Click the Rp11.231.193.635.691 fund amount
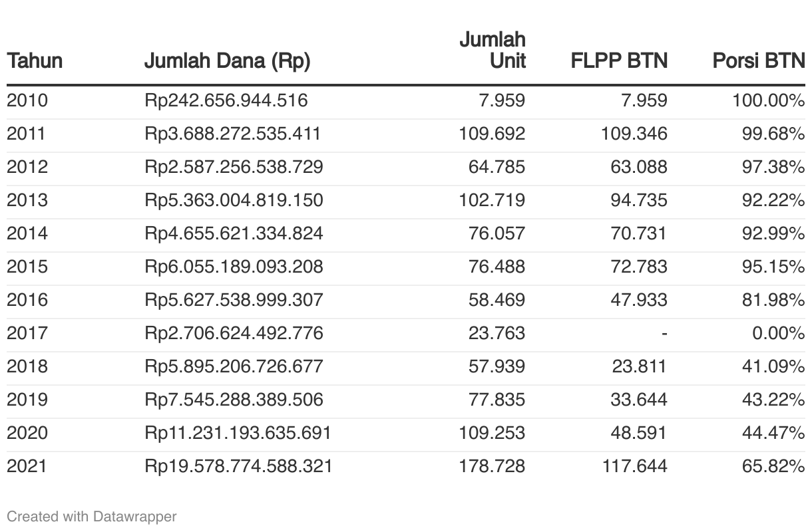The image size is (812, 532). pyautogui.click(x=238, y=433)
